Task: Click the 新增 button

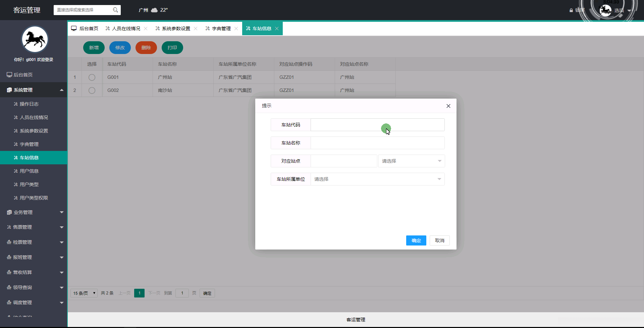Action: (94, 48)
